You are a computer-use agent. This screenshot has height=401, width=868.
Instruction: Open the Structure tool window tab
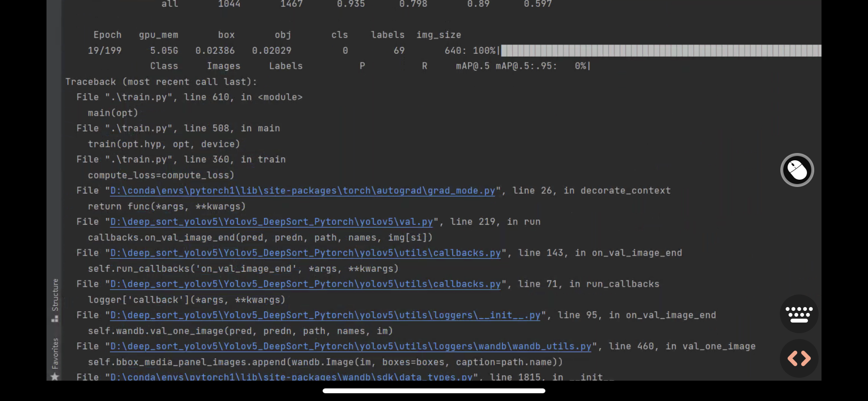(x=55, y=300)
